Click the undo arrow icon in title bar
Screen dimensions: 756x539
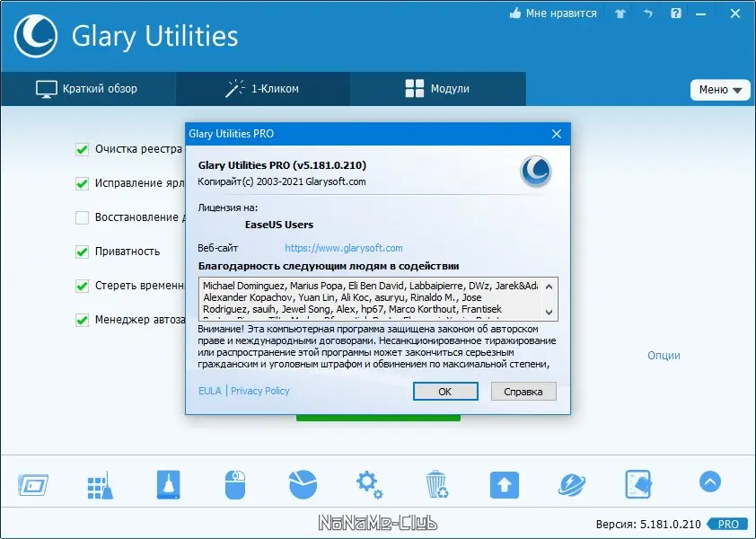pyautogui.click(x=648, y=13)
